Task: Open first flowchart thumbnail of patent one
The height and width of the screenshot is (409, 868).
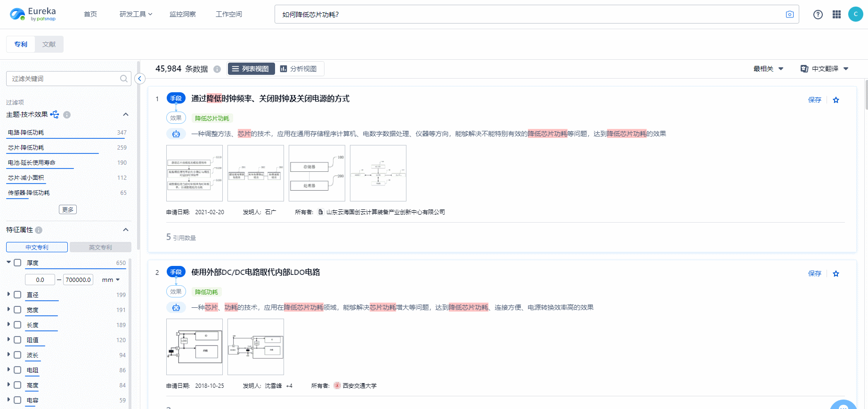Action: coord(195,173)
